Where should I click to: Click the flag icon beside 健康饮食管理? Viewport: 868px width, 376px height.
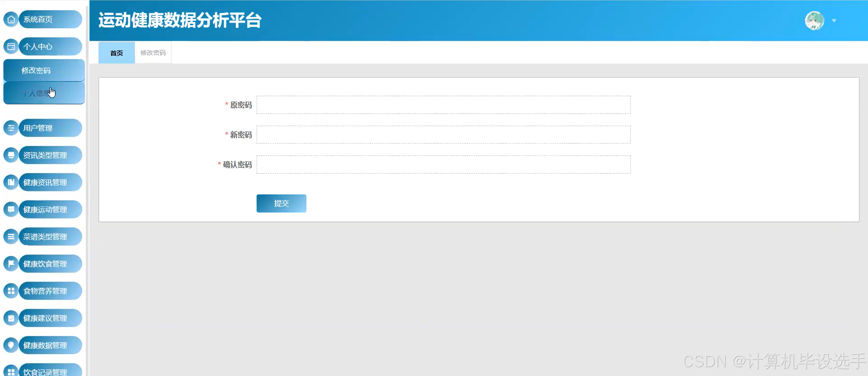tap(11, 263)
